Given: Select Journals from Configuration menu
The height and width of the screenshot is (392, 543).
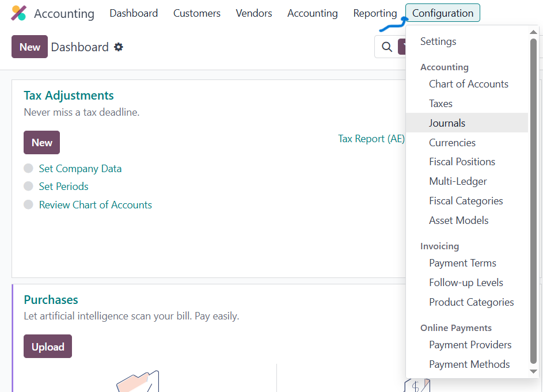Looking at the screenshot, I should click(447, 123).
